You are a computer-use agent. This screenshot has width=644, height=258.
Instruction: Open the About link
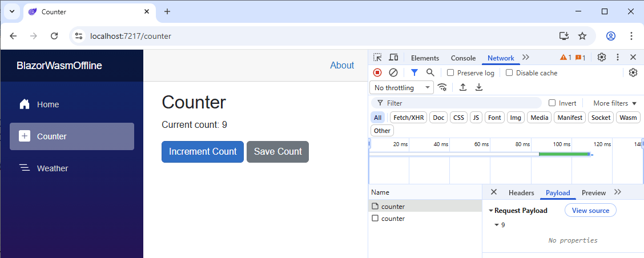pyautogui.click(x=342, y=65)
